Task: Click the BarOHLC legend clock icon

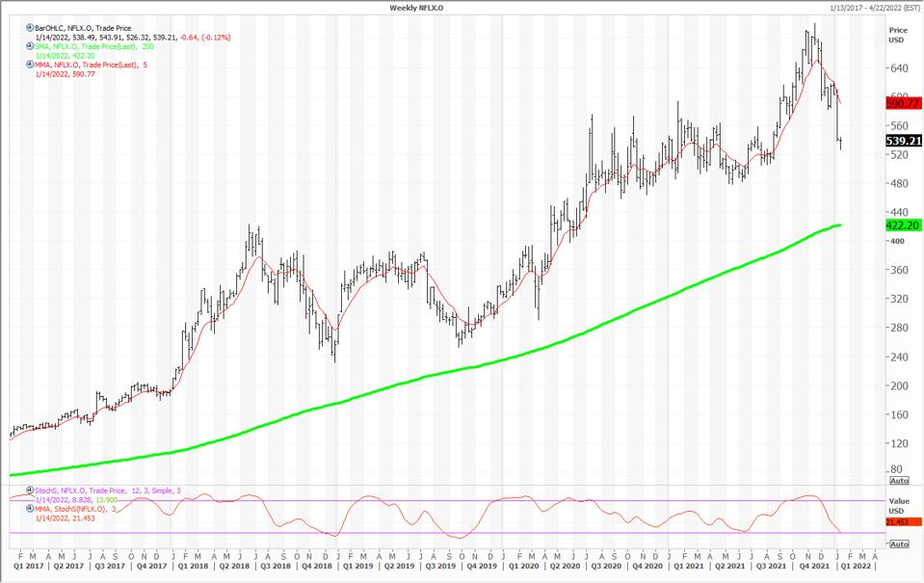Action: pos(30,29)
